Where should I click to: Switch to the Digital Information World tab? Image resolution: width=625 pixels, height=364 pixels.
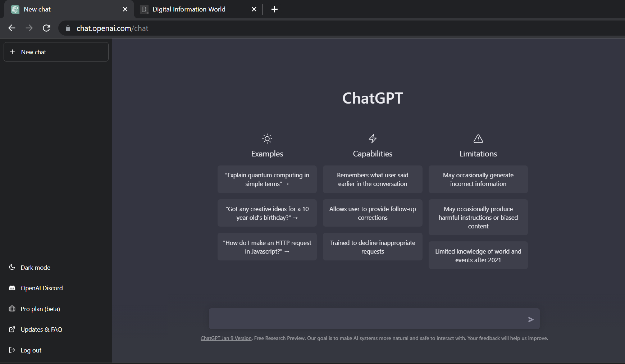coord(199,9)
